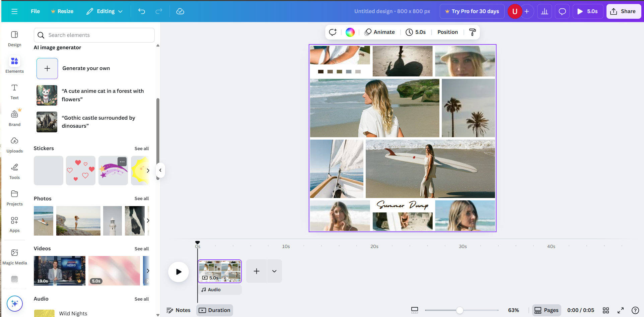
Task: Open the comments bubble icon
Action: click(562, 11)
